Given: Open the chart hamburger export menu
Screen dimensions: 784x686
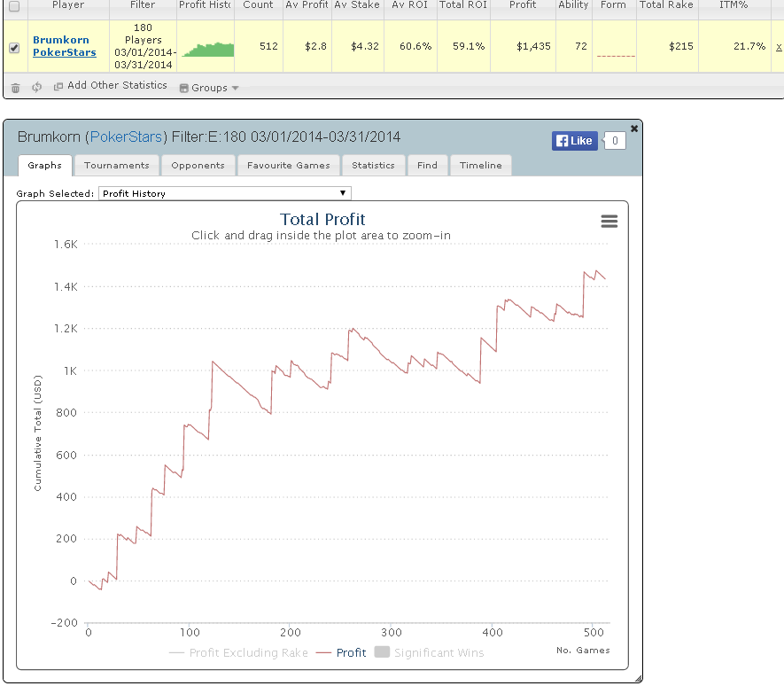Looking at the screenshot, I should point(609,222).
